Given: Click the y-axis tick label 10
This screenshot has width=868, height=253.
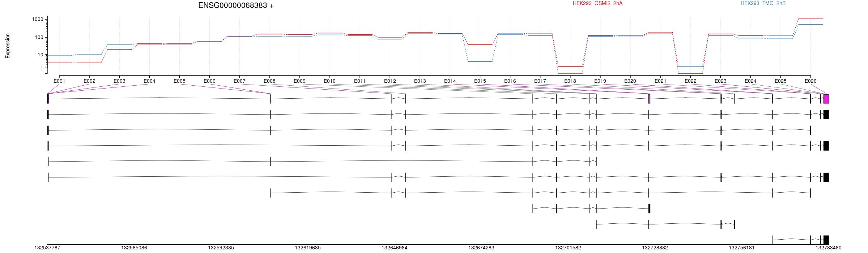Looking at the screenshot, I should tap(40, 55).
